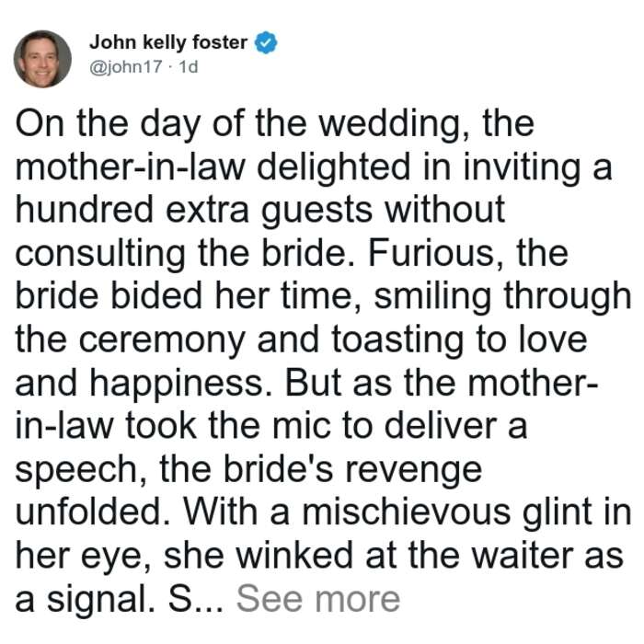Viewport: 644px width, 644px height.
Task: Open John kelly foster's profile photo
Action: (x=42, y=59)
